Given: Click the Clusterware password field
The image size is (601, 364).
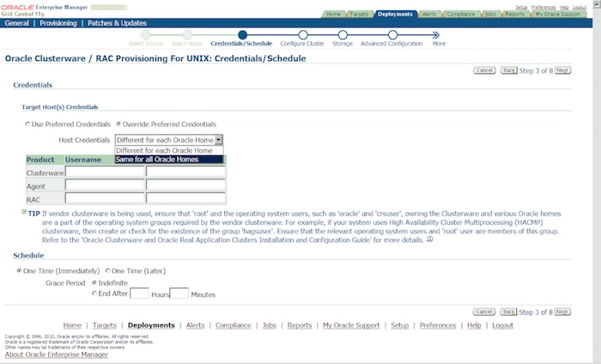Looking at the screenshot, I should coord(186,172).
